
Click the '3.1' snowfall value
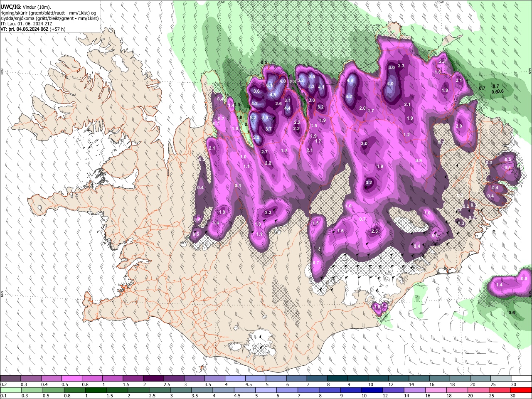[x=287, y=101]
